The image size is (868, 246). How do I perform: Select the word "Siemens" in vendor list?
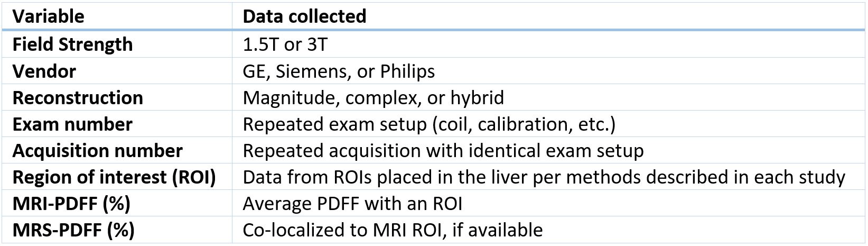point(312,71)
